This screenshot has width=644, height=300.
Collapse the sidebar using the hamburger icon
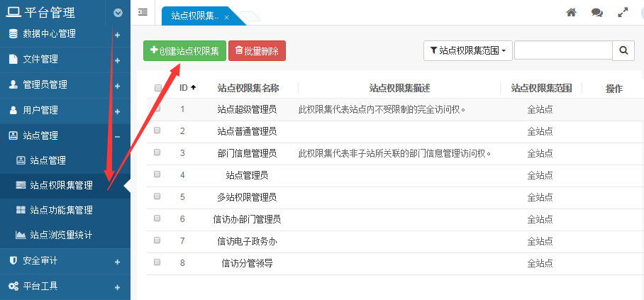143,12
